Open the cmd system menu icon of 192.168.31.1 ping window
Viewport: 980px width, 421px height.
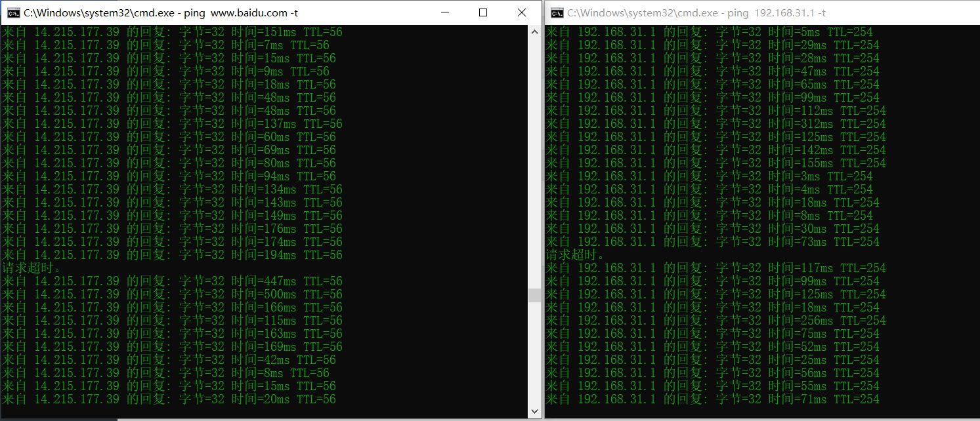(556, 12)
